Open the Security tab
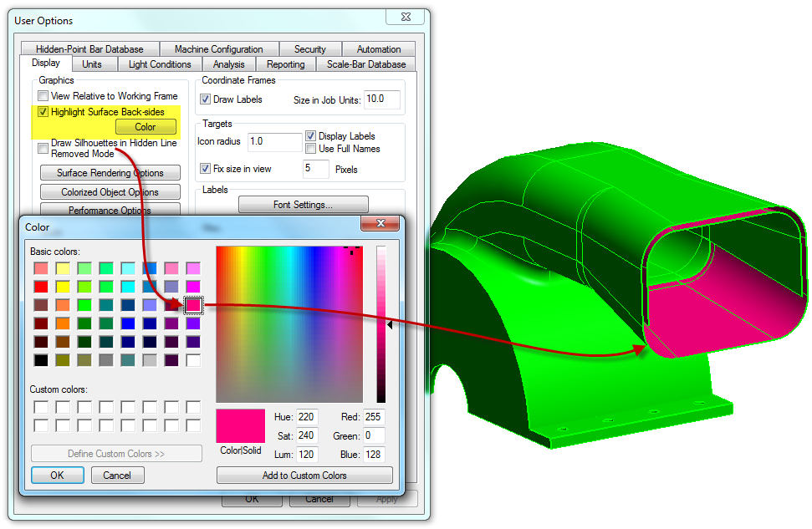This screenshot has width=812, height=529. coord(309,48)
